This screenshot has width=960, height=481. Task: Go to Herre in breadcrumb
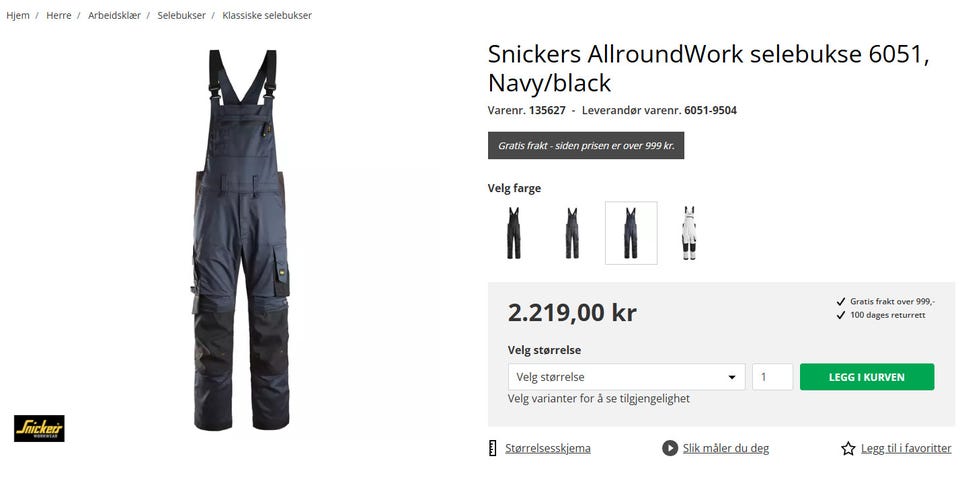pos(59,15)
